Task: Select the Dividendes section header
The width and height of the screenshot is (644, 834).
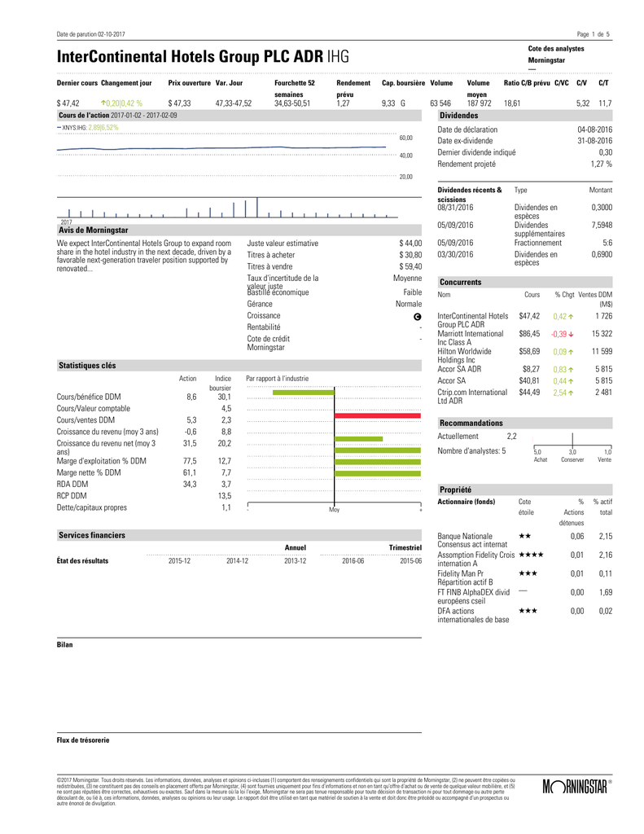Action: [525, 116]
